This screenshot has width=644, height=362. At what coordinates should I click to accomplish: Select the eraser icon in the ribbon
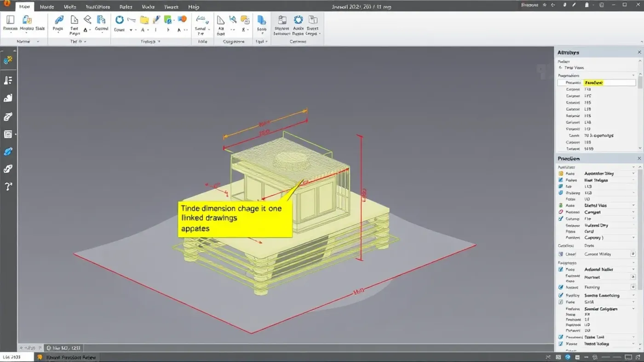click(x=87, y=19)
